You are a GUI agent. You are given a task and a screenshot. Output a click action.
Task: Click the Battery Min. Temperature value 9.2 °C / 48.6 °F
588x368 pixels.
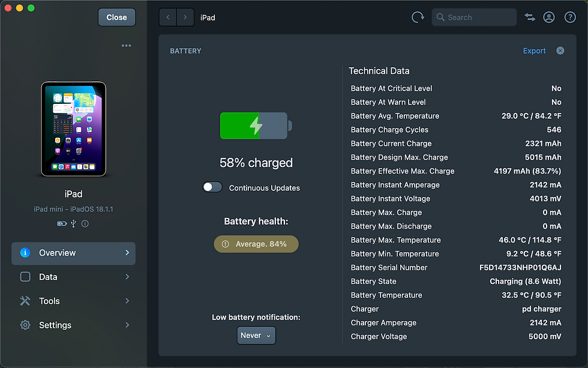[533, 254]
